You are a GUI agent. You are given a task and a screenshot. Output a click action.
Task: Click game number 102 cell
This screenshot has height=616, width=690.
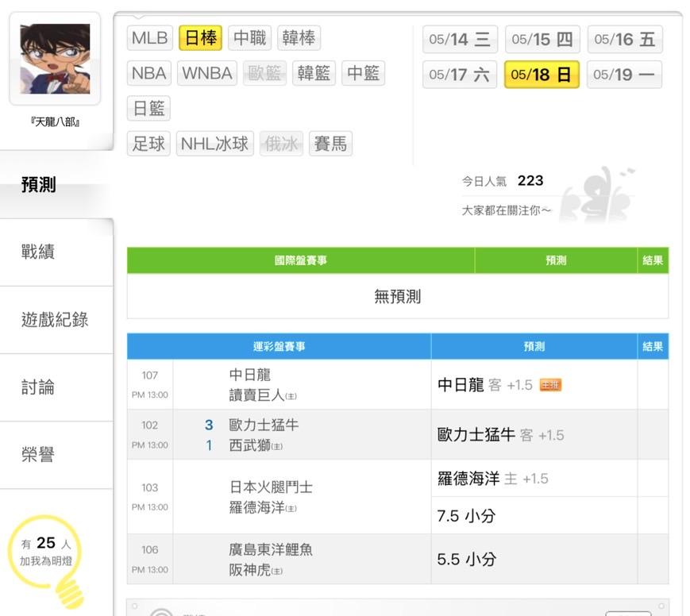pos(150,435)
